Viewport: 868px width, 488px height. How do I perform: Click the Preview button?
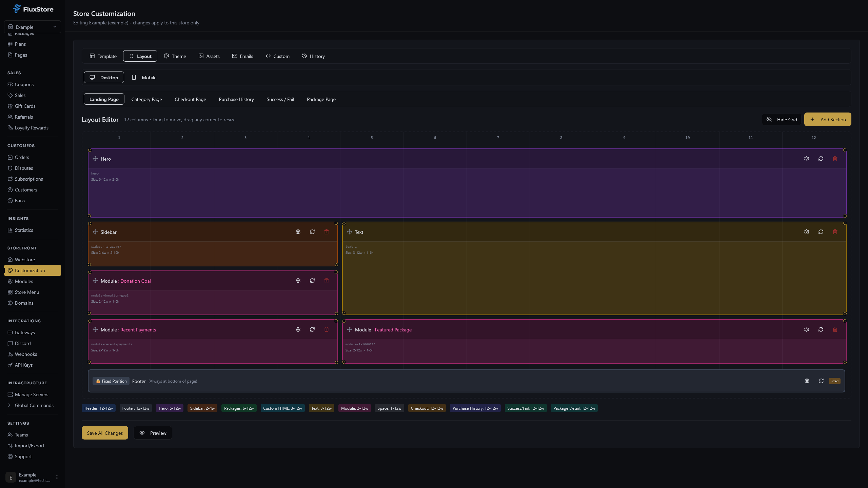(153, 433)
